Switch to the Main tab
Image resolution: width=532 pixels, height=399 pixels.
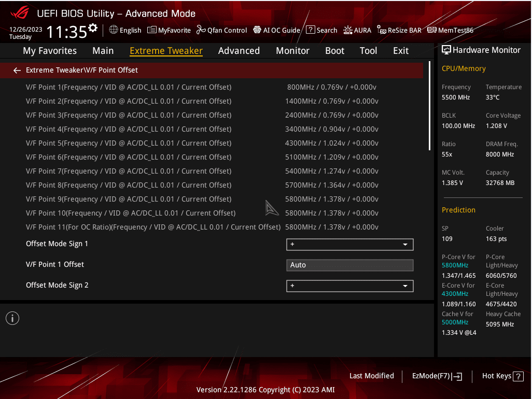click(x=103, y=51)
